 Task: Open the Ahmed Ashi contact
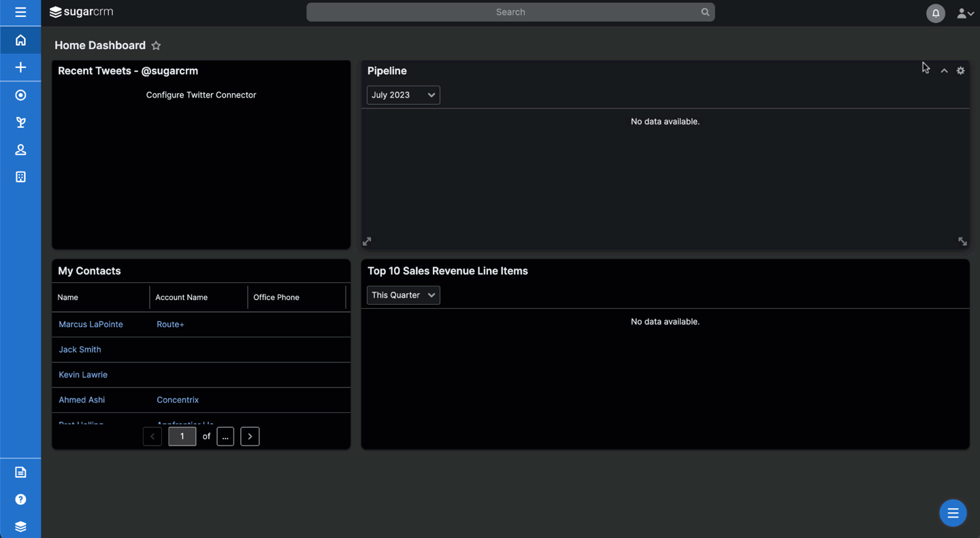82,400
